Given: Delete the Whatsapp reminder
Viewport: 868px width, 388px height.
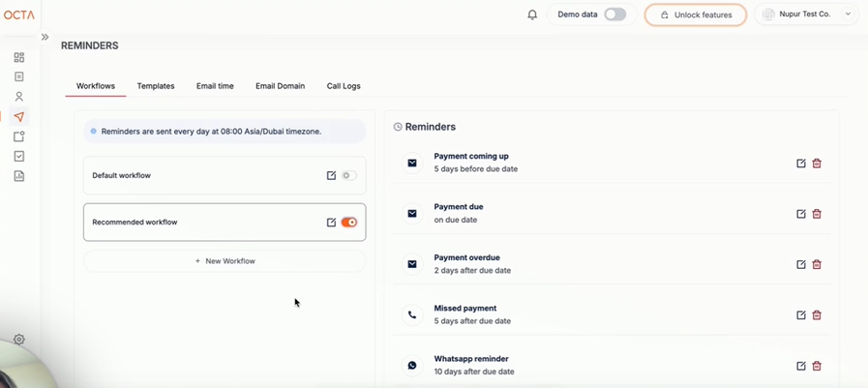Looking at the screenshot, I should coord(817,366).
